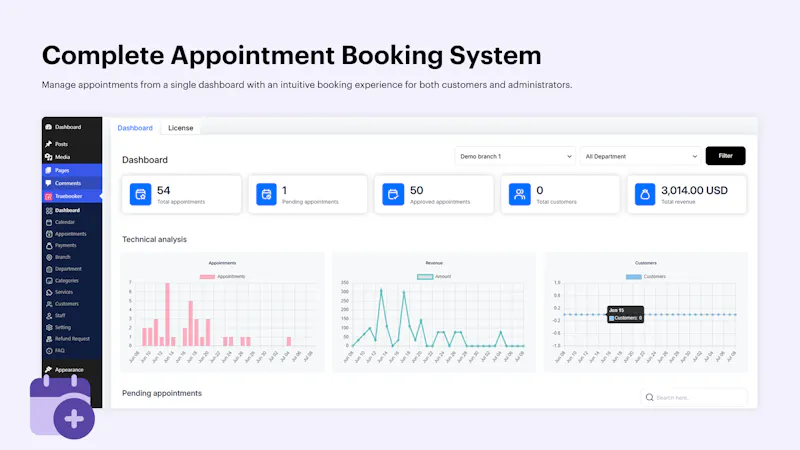This screenshot has height=450, width=800.
Task: Open the Comments sidebar menu
Action: click(72, 183)
